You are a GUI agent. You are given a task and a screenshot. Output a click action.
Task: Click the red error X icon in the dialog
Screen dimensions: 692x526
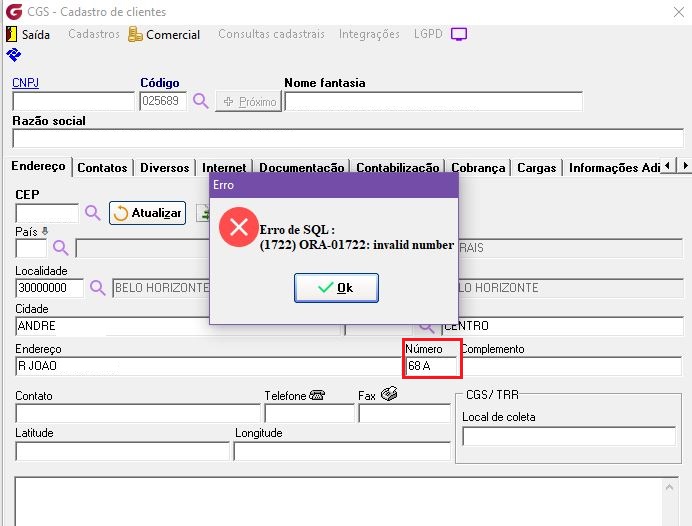(x=239, y=227)
